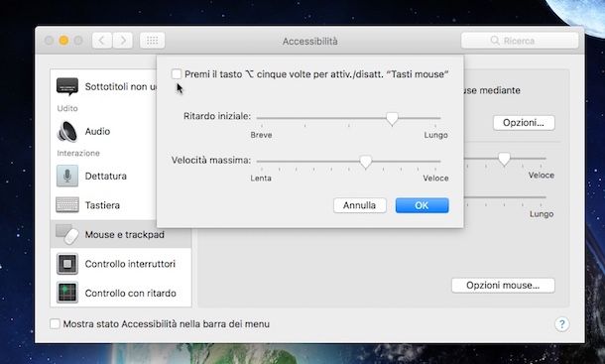Toggle Mostra stato Accessibilità nella barra dei menu
The height and width of the screenshot is (364, 605).
tap(55, 323)
